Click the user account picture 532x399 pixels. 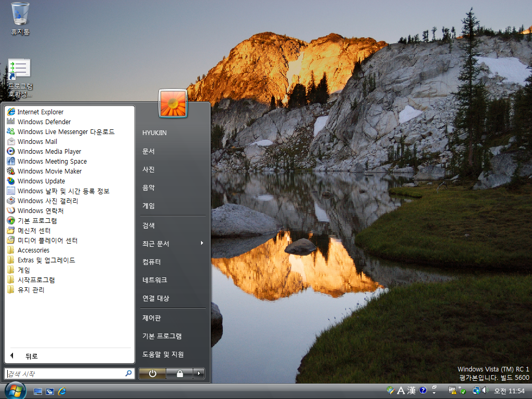(173, 103)
